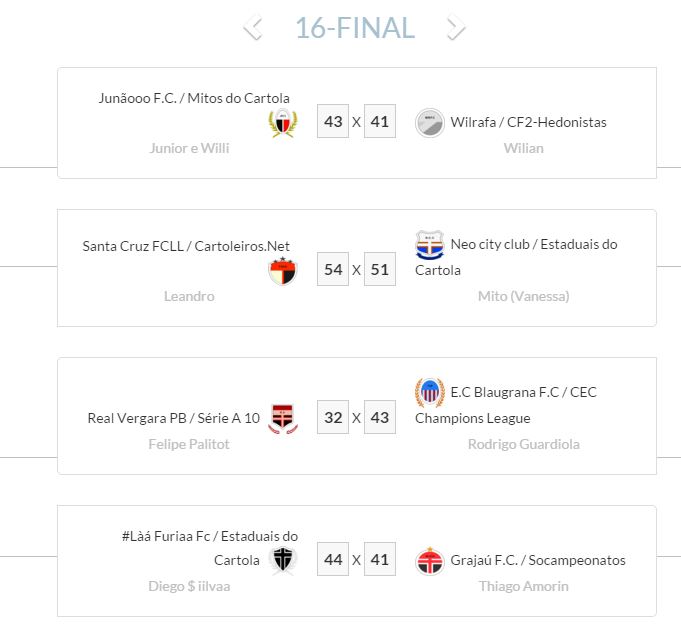Click E.C Blaugrana F.C crest icon
The height and width of the screenshot is (634, 681).
(x=430, y=393)
